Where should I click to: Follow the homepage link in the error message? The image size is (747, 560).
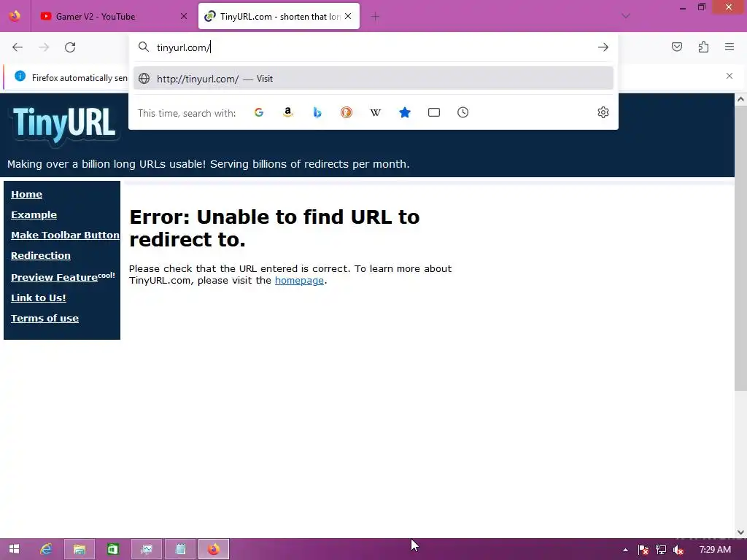299,281
